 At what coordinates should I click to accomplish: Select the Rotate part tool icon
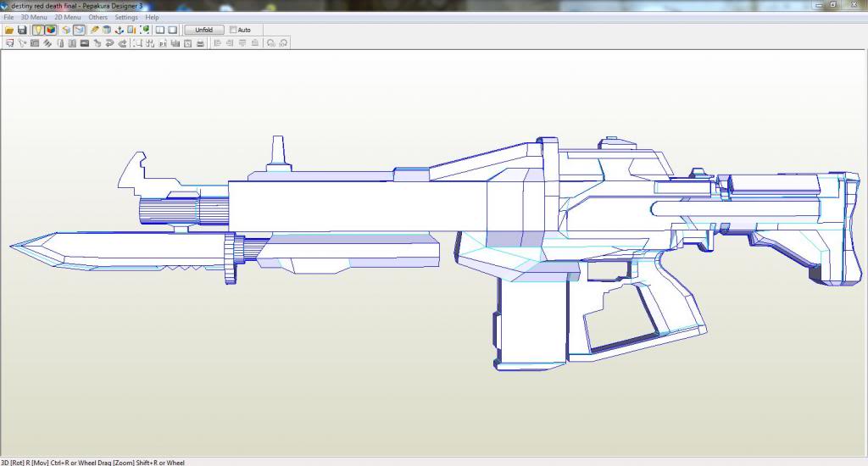[22, 43]
